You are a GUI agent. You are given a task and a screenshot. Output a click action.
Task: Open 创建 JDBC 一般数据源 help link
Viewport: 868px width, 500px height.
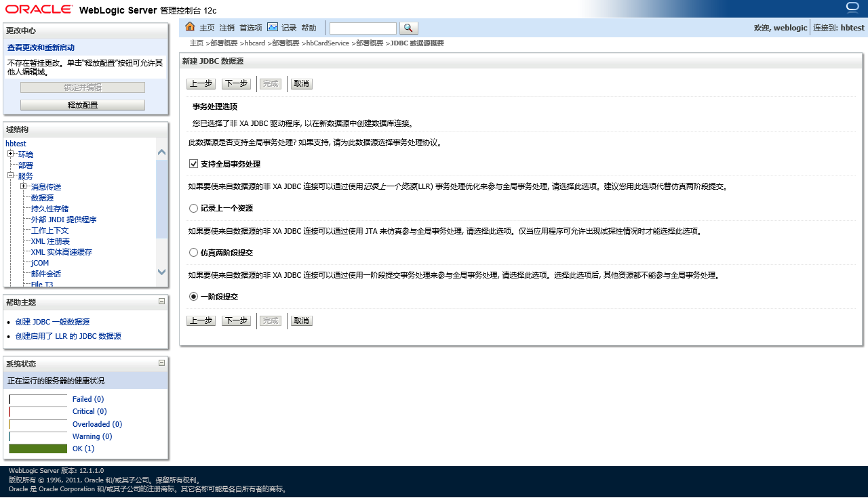pos(52,322)
